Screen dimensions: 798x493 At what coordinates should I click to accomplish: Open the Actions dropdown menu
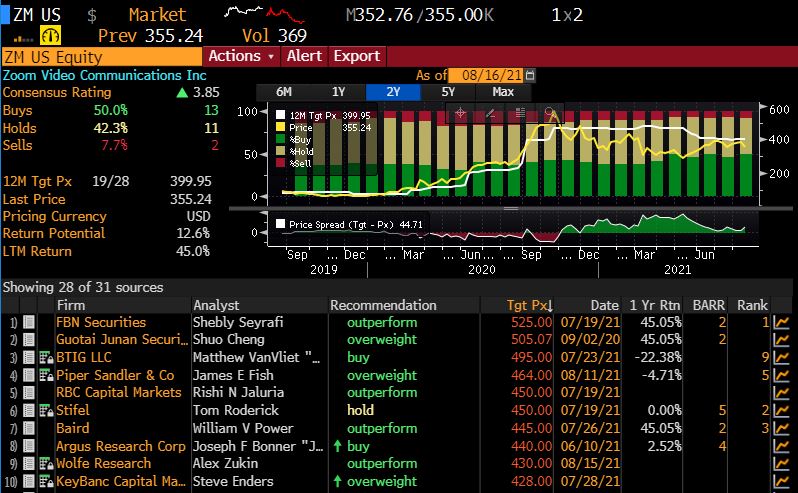click(x=241, y=56)
